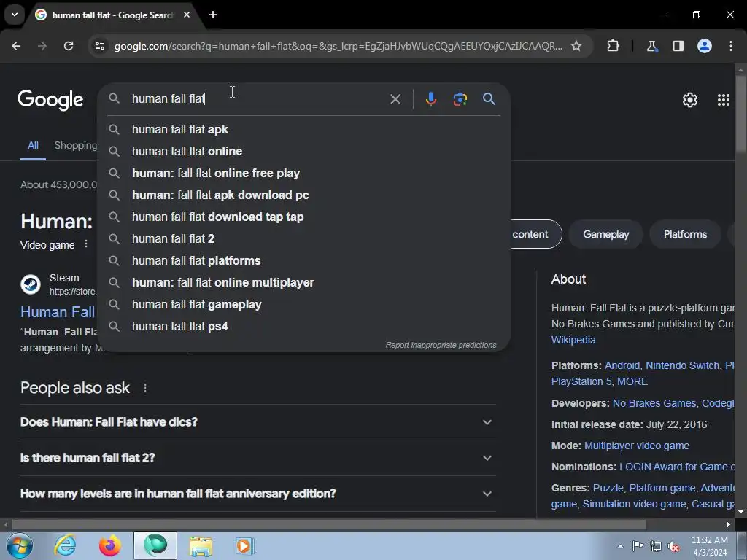Click the Platforms chip
747x560 pixels.
pos(685,234)
